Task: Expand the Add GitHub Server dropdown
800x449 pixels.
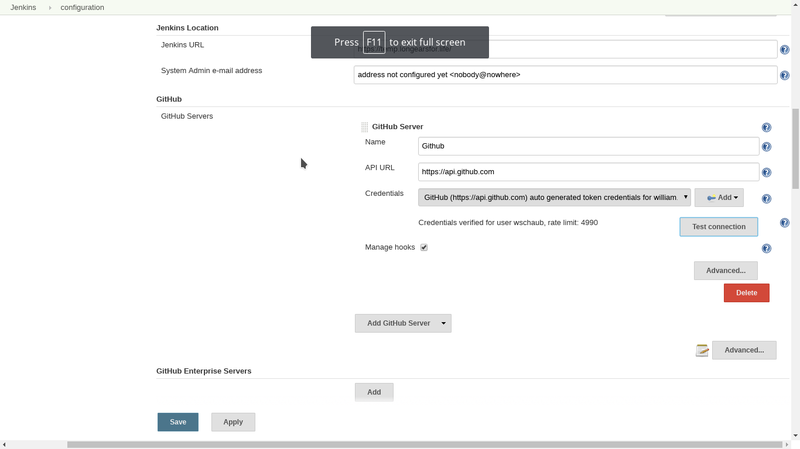Action: pyautogui.click(x=403, y=323)
